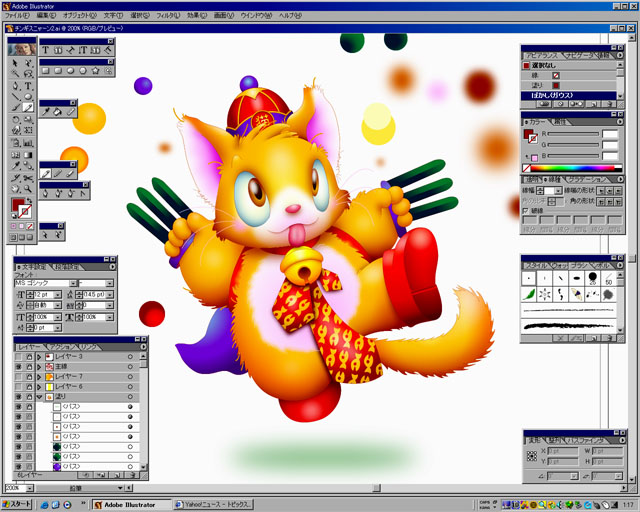Switch to the グラデーション tab
Screen dimensions: 640x512
click(x=585, y=179)
